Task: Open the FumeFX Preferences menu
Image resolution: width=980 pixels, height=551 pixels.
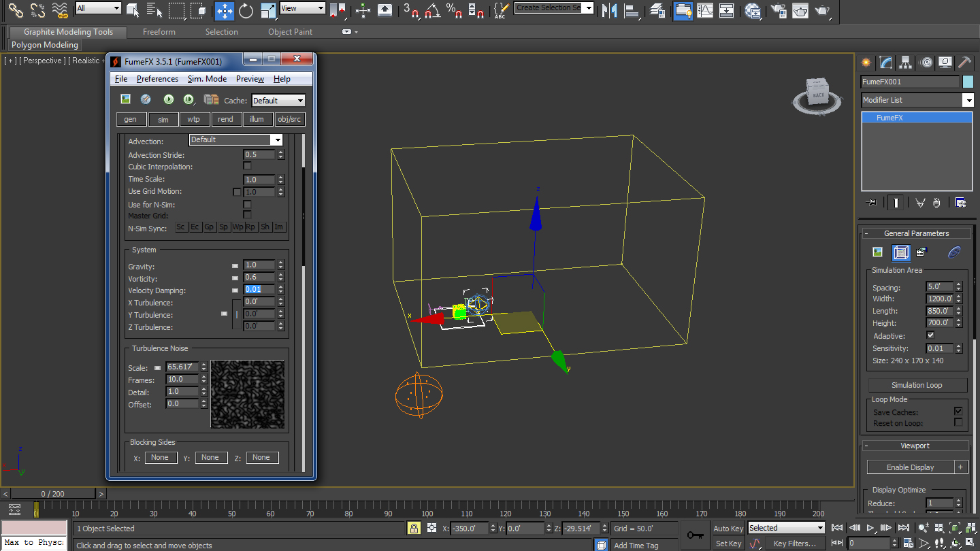Action: click(x=157, y=79)
